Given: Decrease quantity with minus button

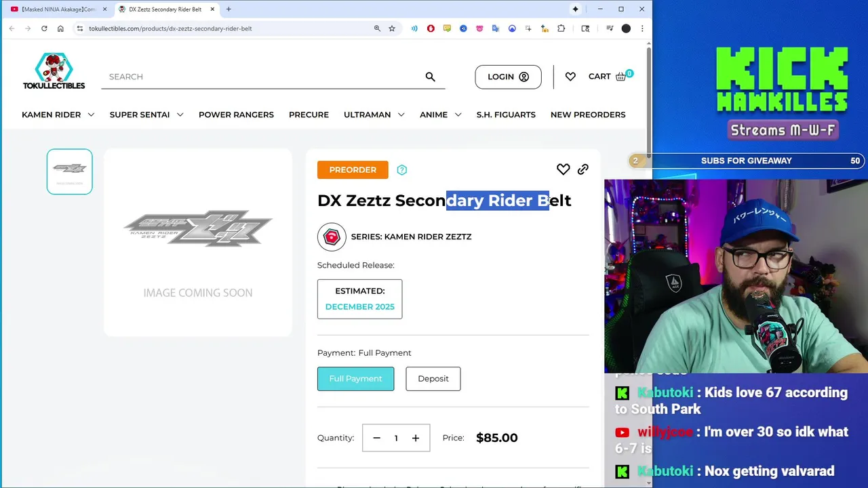Looking at the screenshot, I should [x=377, y=438].
